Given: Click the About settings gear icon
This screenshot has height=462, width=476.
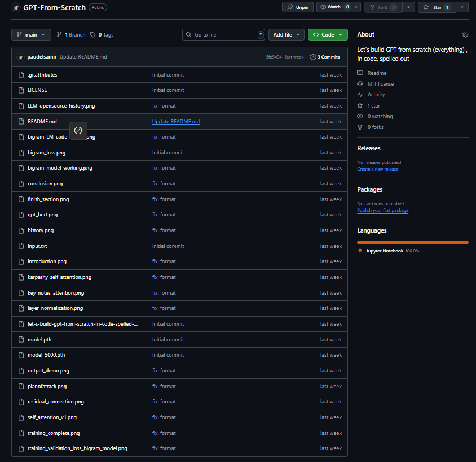Looking at the screenshot, I should [465, 35].
